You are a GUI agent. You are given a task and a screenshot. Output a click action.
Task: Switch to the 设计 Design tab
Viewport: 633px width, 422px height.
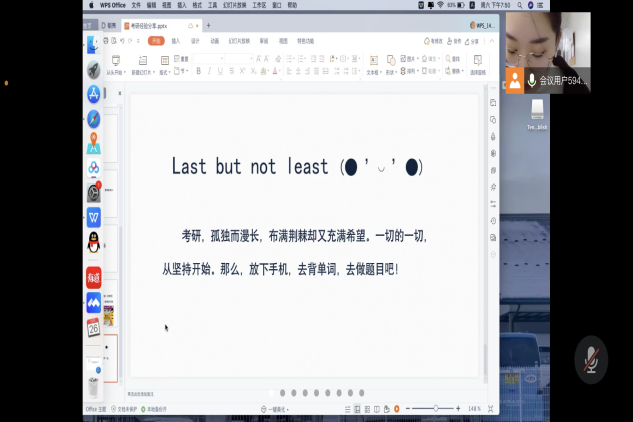(195, 41)
